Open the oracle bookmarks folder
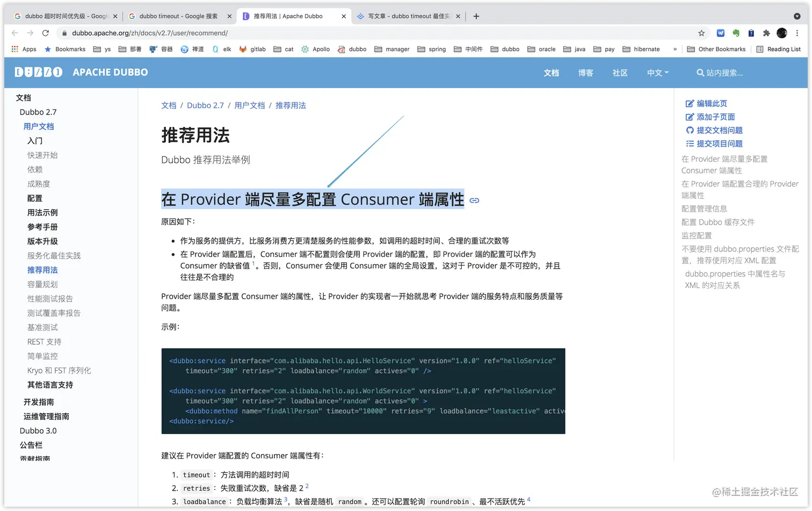This screenshot has width=812, height=511. (541, 49)
